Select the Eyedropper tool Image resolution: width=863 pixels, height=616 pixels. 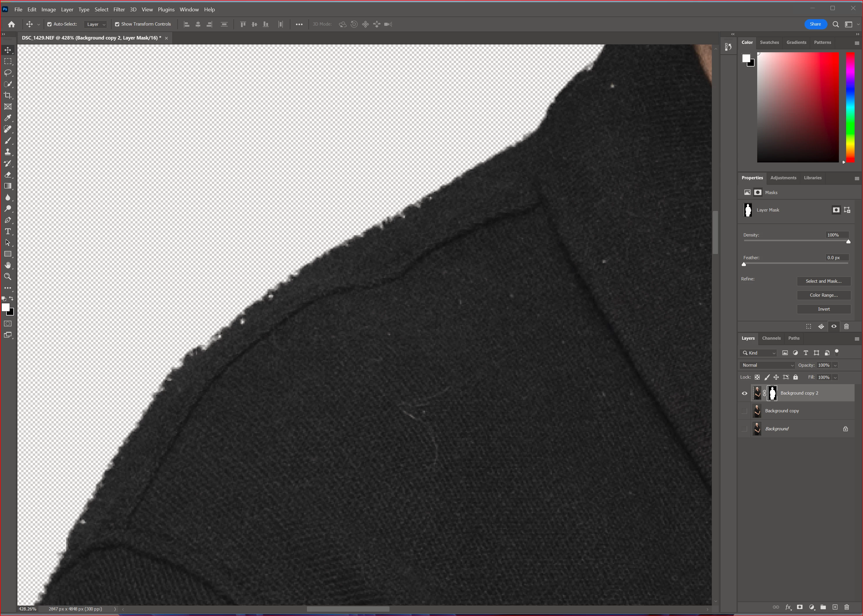(8, 118)
